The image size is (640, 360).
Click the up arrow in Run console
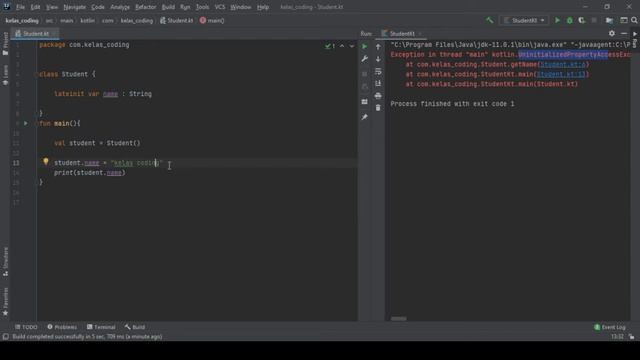pos(378,47)
